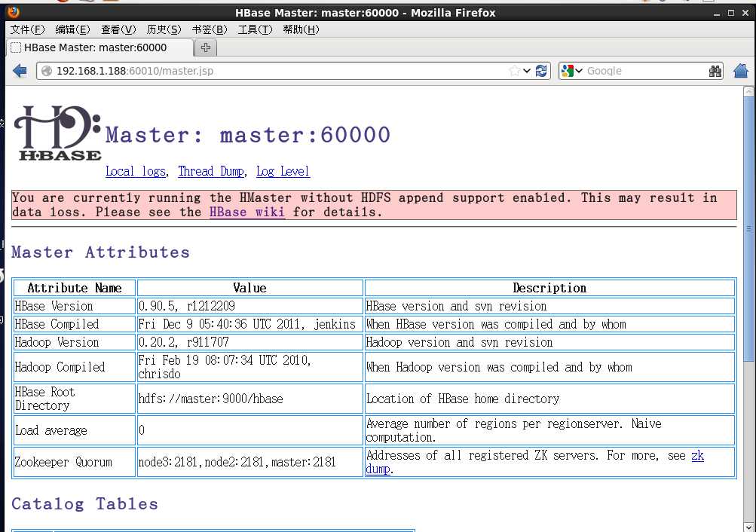
Task: Click the HBase Version cell
Action: coord(75,306)
